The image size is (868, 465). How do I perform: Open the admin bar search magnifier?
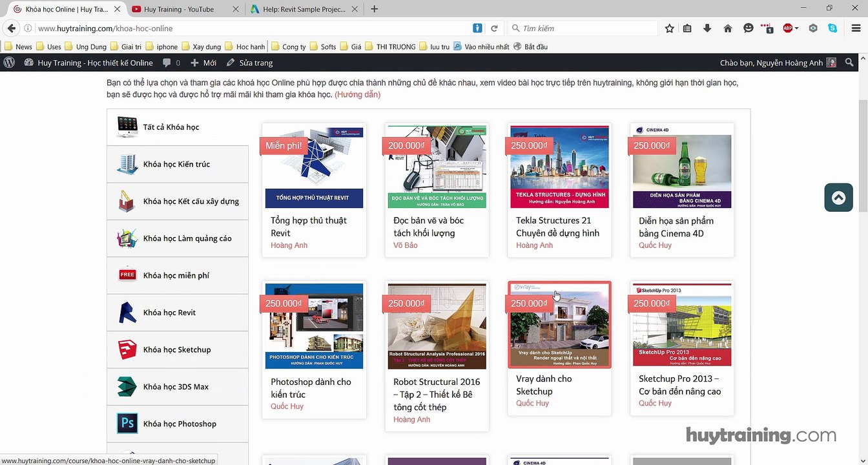point(849,63)
